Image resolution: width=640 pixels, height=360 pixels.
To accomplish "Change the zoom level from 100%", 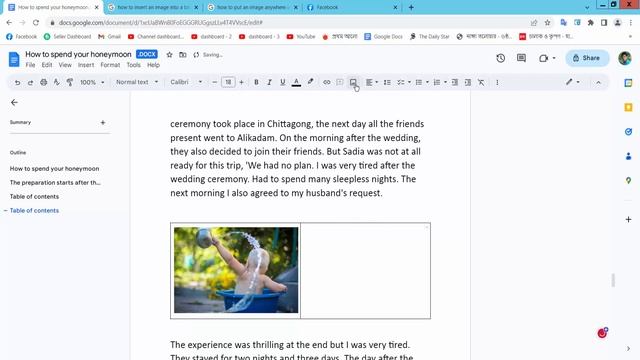I will coord(92,82).
